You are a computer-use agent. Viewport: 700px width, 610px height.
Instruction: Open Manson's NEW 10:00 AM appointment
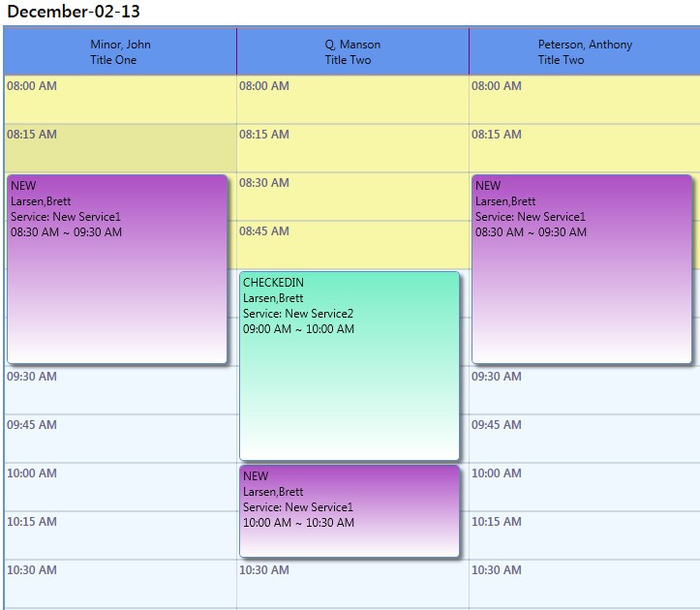(x=350, y=511)
